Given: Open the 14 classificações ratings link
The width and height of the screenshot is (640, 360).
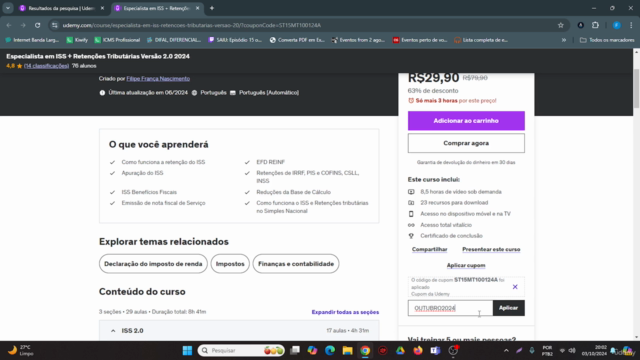Looking at the screenshot, I should point(46,66).
